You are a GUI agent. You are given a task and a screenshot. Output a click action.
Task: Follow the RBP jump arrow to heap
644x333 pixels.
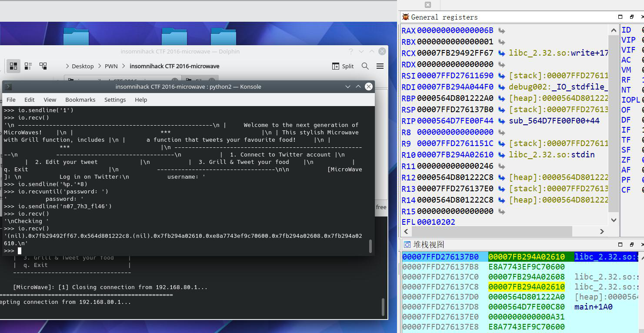point(501,99)
